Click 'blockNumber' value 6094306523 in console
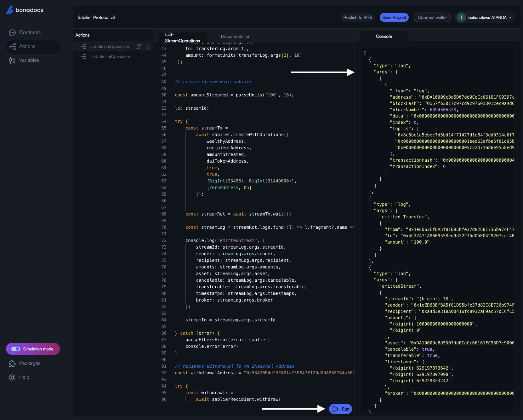Image resolution: width=523 pixels, height=420 pixels. point(443,110)
